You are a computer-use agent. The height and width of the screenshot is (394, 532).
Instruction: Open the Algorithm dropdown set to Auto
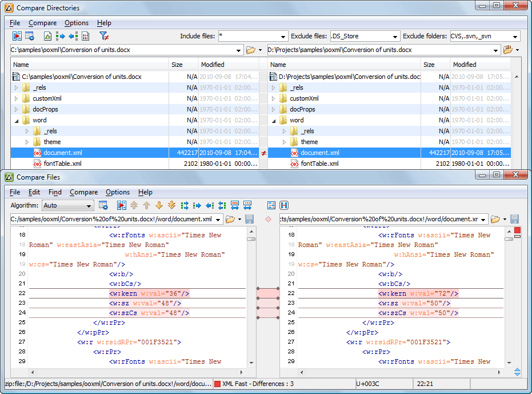(x=67, y=206)
